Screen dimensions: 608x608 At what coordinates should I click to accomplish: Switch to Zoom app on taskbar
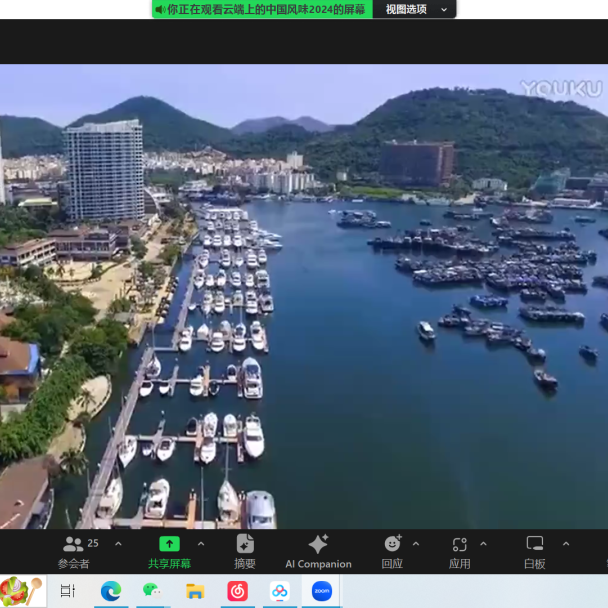click(321, 591)
